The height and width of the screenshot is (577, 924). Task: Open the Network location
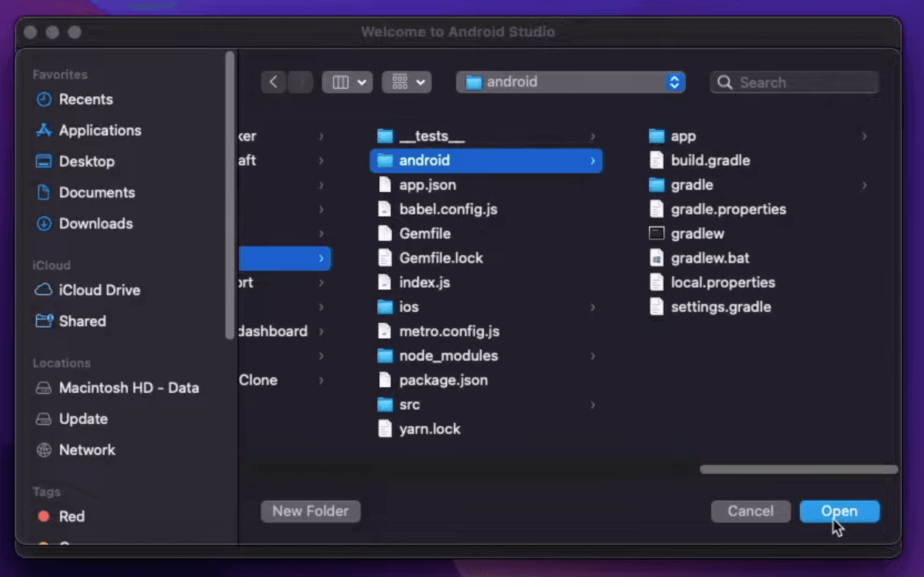click(86, 450)
